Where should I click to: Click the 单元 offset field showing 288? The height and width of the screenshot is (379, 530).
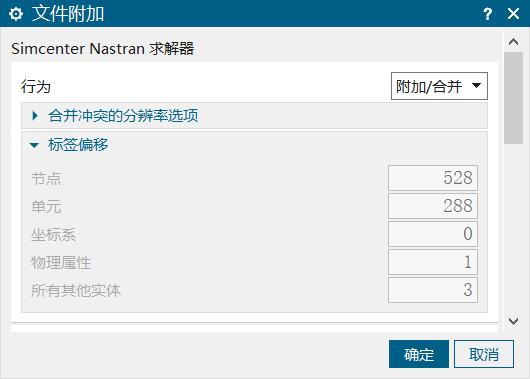click(x=433, y=206)
